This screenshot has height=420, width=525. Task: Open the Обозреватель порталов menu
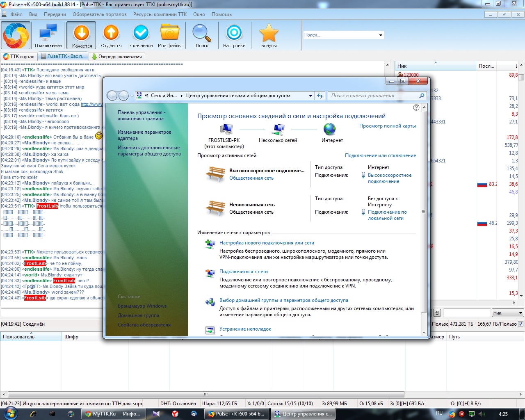[x=100, y=14]
